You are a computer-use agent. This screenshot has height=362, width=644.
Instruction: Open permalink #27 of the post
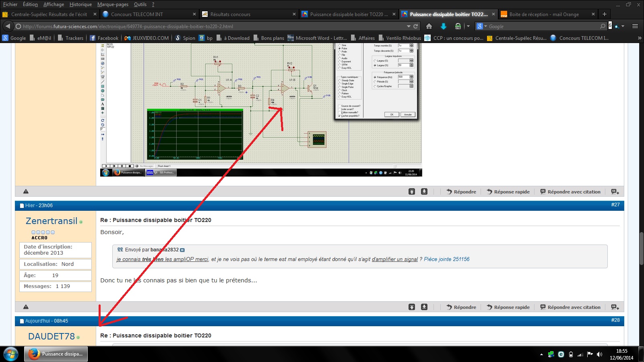(615, 205)
